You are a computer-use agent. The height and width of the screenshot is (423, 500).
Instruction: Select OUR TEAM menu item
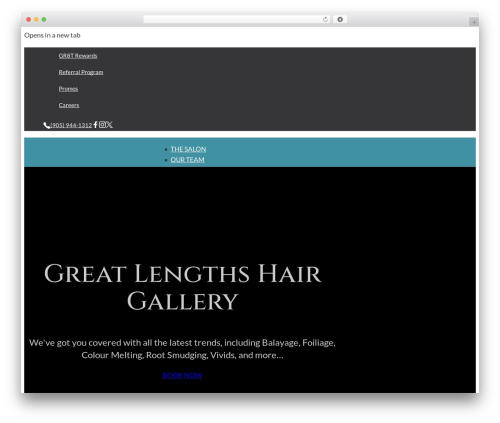pyautogui.click(x=187, y=160)
